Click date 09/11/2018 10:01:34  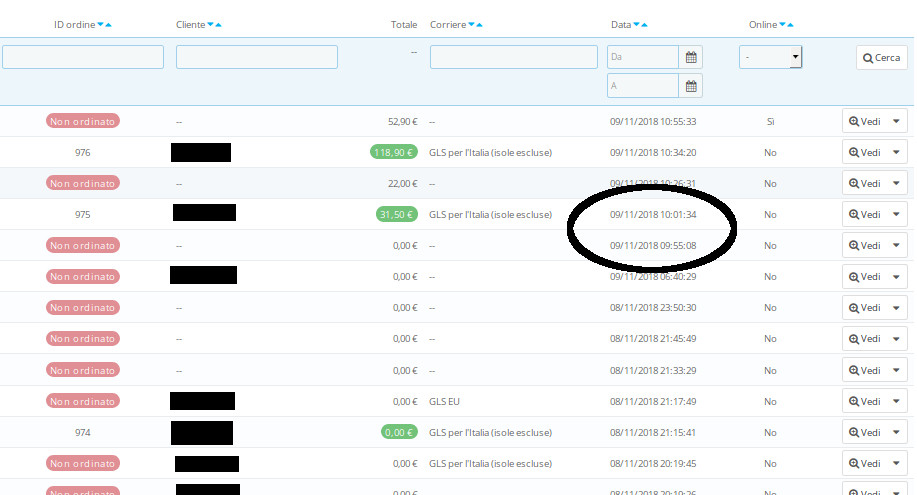pos(653,214)
